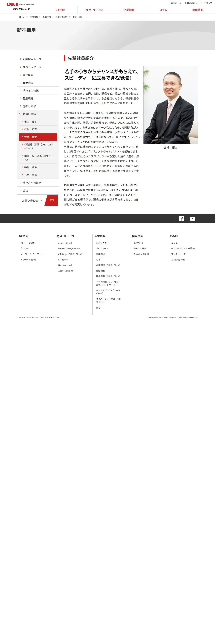Open ごあいさつ footer link

(101, 243)
